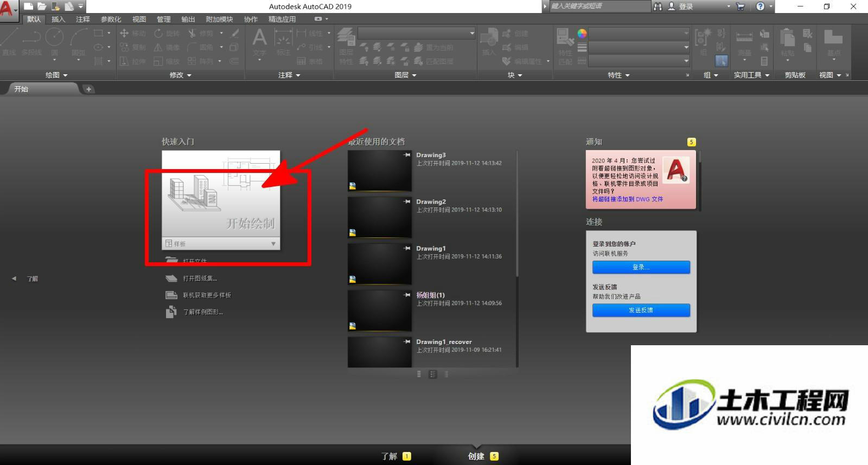
Task: Click 联机获取更多样板 link
Action: [207, 295]
